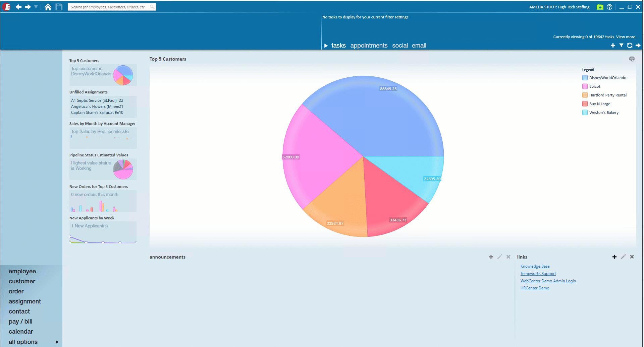Add a new link with plus icon
Image resolution: width=644 pixels, height=347 pixels.
pos(614,257)
